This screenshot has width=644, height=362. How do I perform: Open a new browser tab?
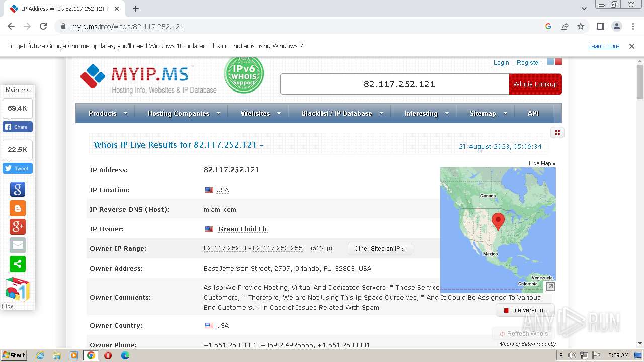pos(136,9)
